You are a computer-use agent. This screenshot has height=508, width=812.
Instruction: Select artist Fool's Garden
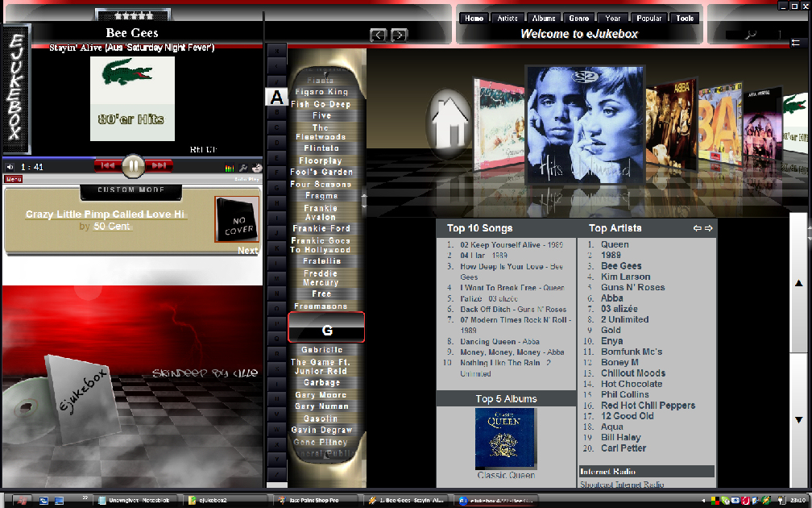coord(321,172)
